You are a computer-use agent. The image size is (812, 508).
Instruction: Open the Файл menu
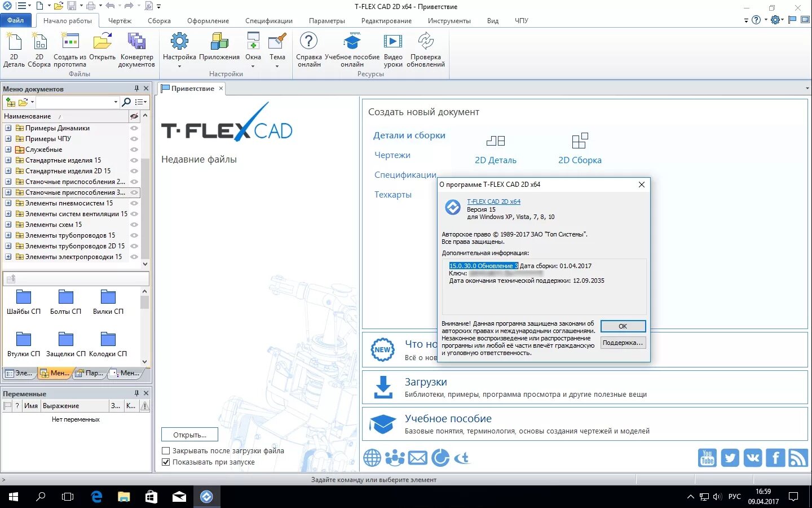pyautogui.click(x=16, y=20)
